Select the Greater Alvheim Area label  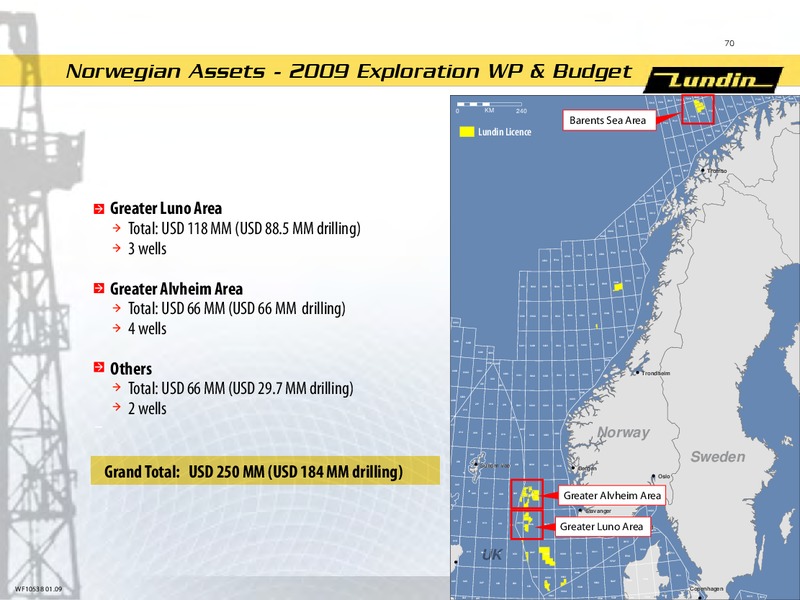(x=612, y=495)
